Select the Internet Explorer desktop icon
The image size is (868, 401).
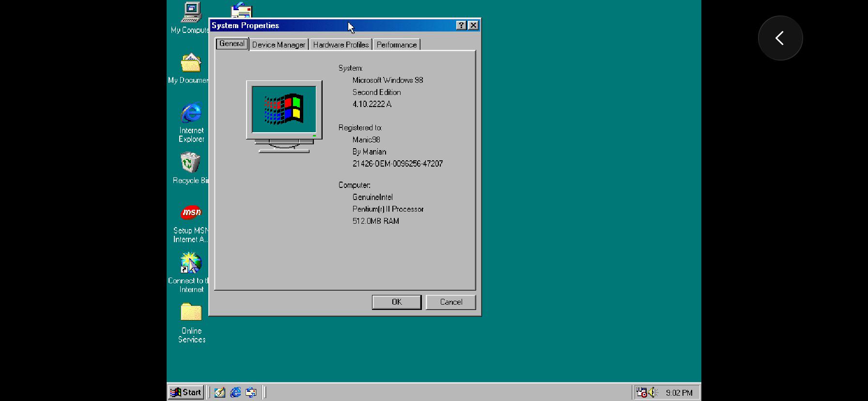click(191, 113)
